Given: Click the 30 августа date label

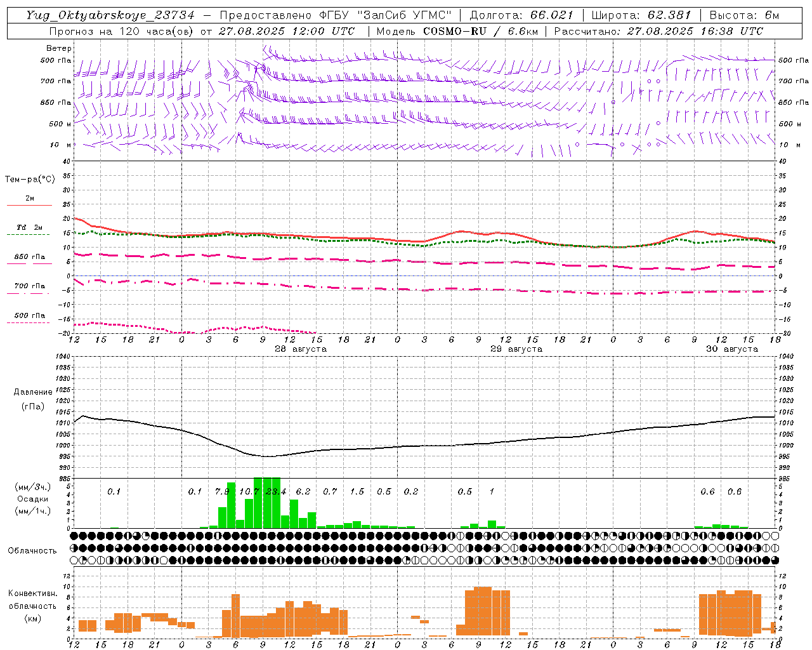Looking at the screenshot, I should (x=732, y=349).
